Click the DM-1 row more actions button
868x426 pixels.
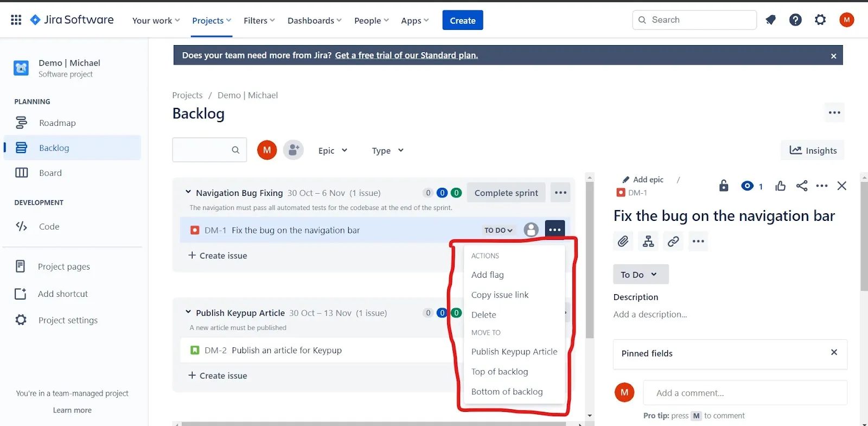(x=554, y=230)
